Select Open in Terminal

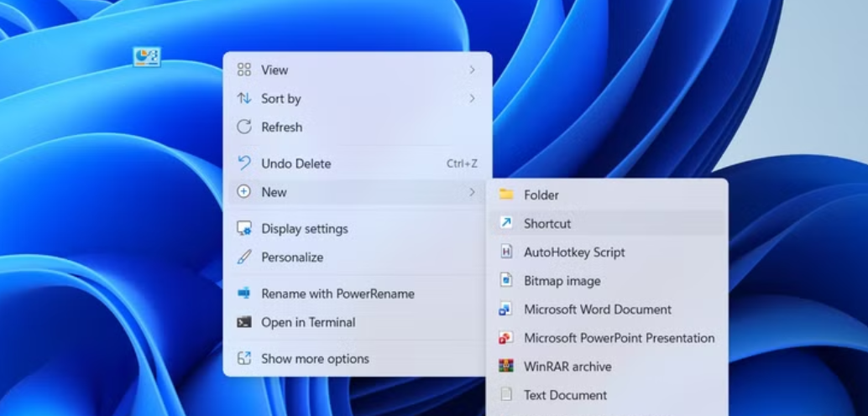[x=307, y=322]
